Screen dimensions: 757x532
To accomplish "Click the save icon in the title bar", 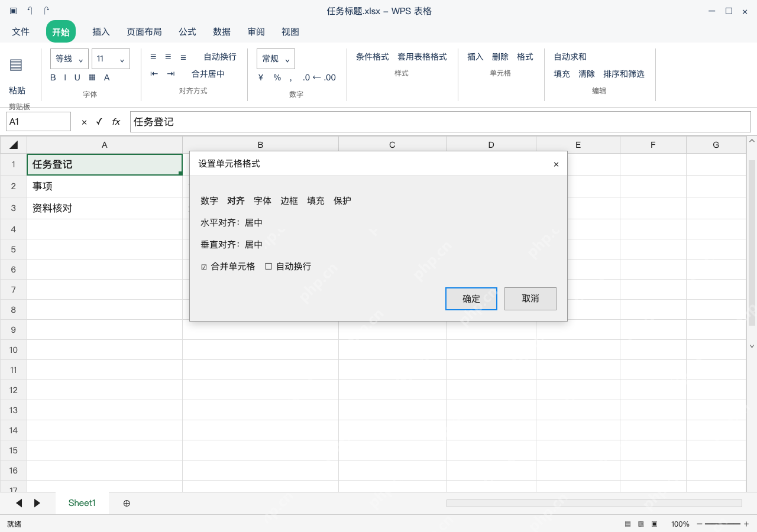I will tap(13, 11).
